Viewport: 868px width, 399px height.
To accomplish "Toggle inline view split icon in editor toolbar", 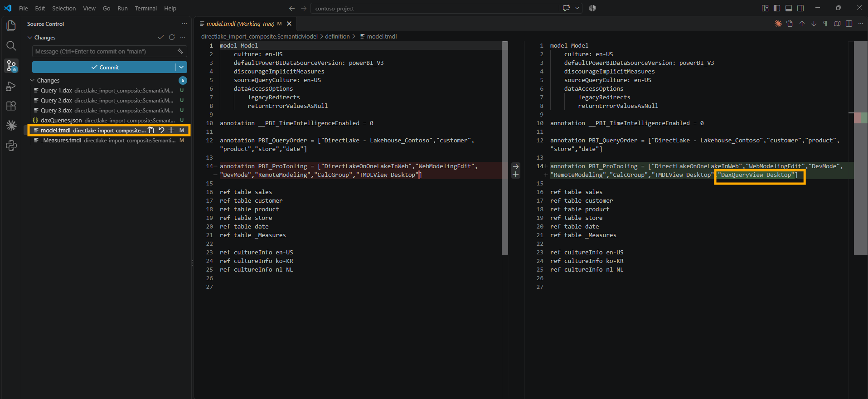I will coord(849,24).
